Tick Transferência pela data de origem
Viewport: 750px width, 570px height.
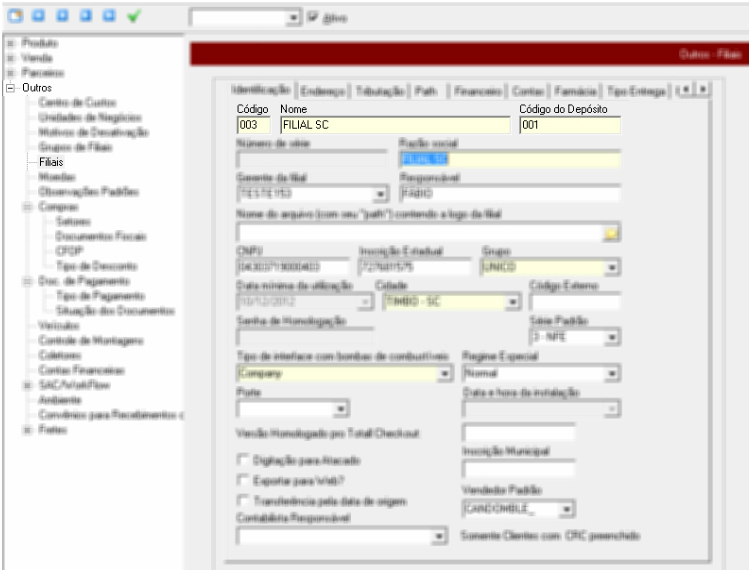tap(243, 501)
